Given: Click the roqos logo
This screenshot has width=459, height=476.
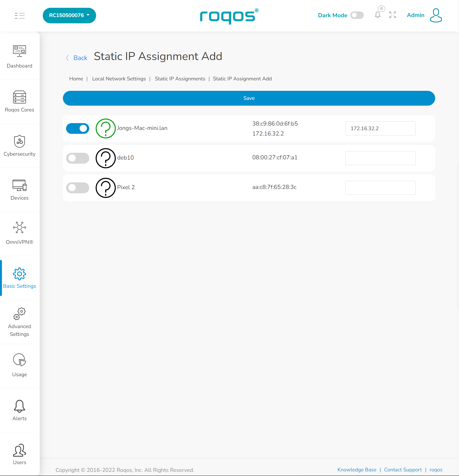Looking at the screenshot, I should 229,17.
